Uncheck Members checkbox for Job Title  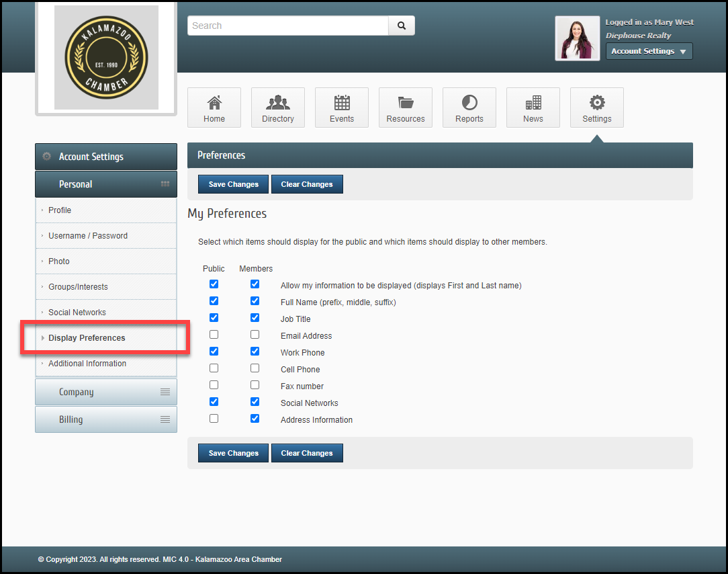tap(255, 318)
